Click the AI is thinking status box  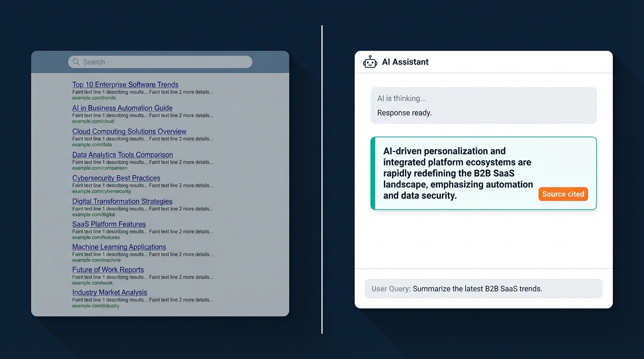(x=483, y=105)
